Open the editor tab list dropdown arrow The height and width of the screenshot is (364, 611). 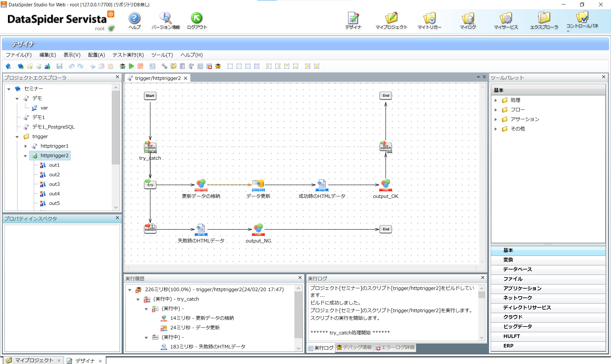click(x=478, y=77)
